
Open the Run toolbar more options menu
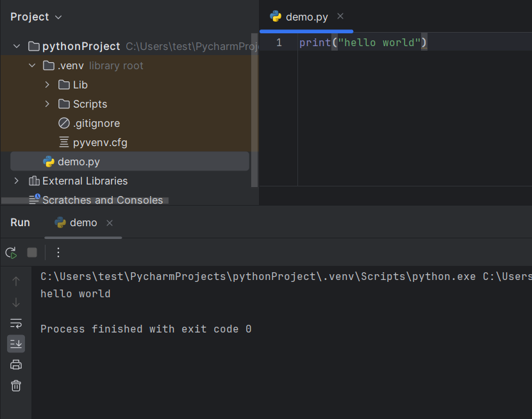point(58,252)
